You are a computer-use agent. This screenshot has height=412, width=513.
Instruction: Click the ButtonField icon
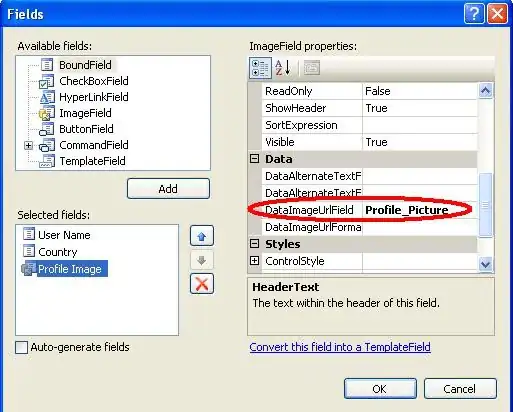pos(46,129)
